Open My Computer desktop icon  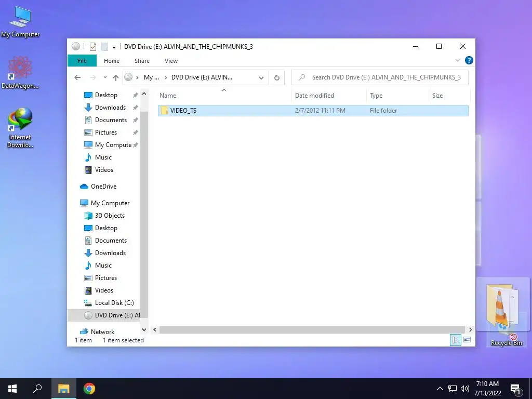20,22
